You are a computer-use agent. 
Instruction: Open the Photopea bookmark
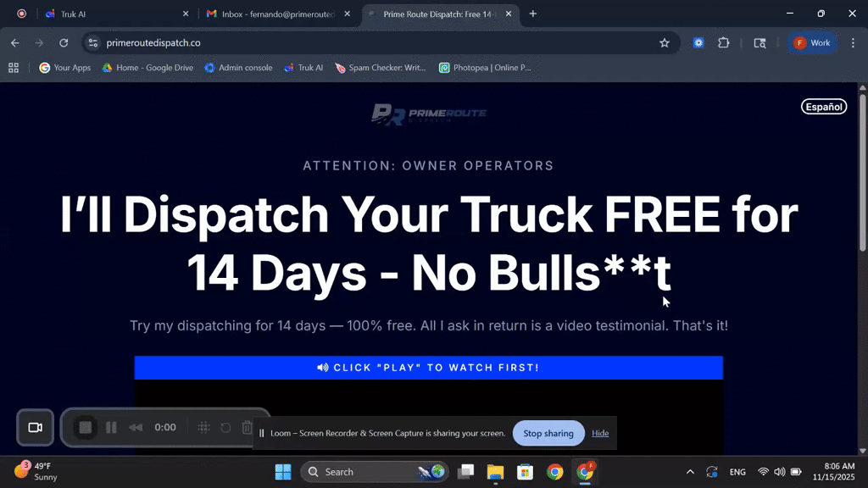coord(485,68)
